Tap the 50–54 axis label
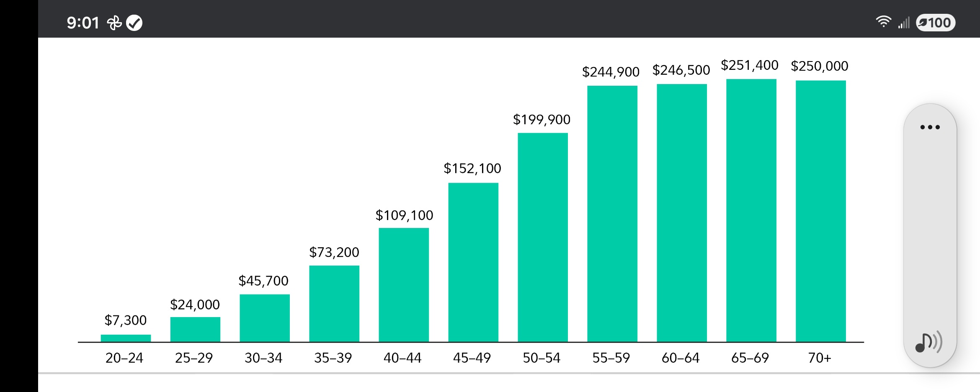This screenshot has width=980, height=392. [x=542, y=358]
